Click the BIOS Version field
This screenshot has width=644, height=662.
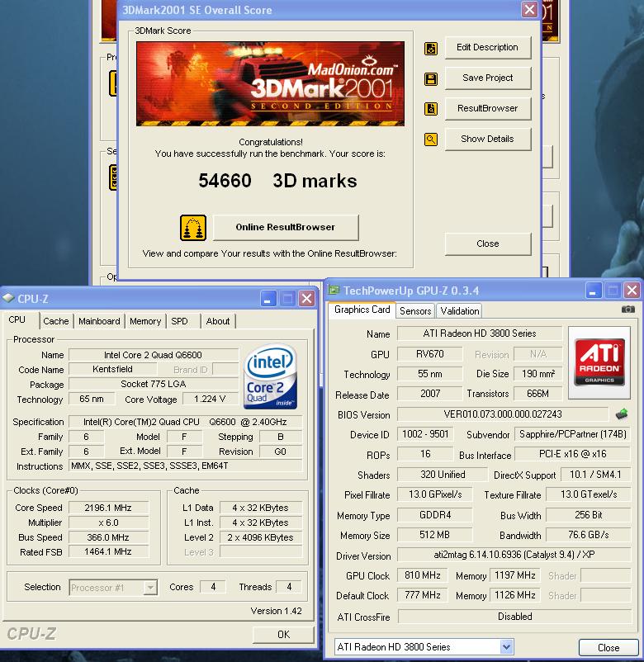(x=503, y=414)
